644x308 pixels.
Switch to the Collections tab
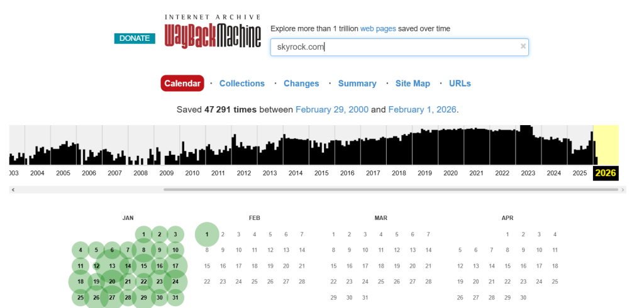242,84
